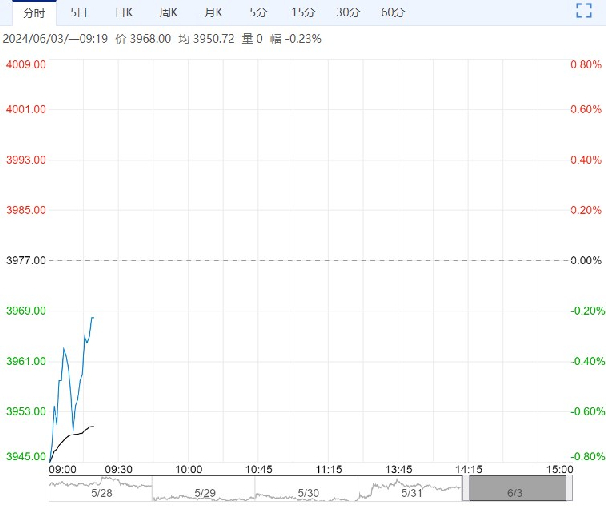This screenshot has height=506, width=606.
Task: Jump to 5/29 in the bottom timeline
Action: click(204, 489)
